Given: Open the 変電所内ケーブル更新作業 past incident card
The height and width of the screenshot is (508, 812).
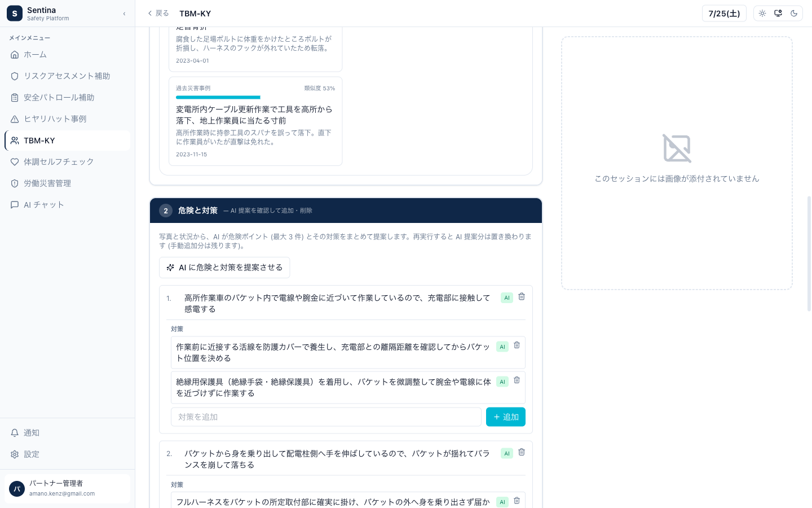Looking at the screenshot, I should (x=255, y=121).
